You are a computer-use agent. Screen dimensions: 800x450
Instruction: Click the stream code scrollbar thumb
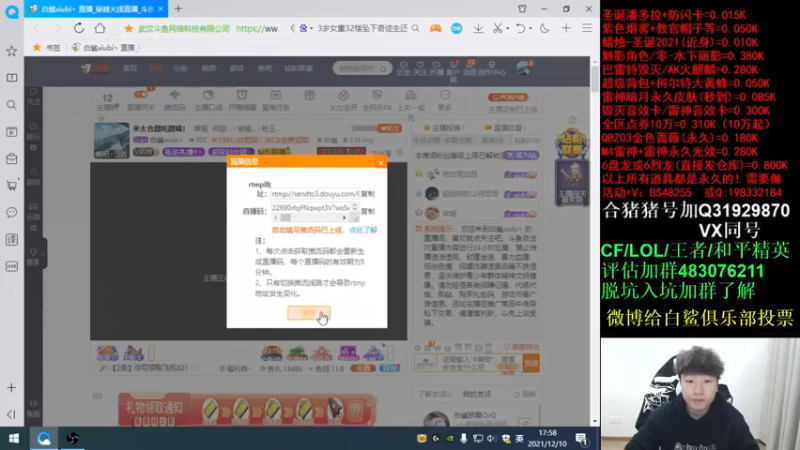[286, 218]
